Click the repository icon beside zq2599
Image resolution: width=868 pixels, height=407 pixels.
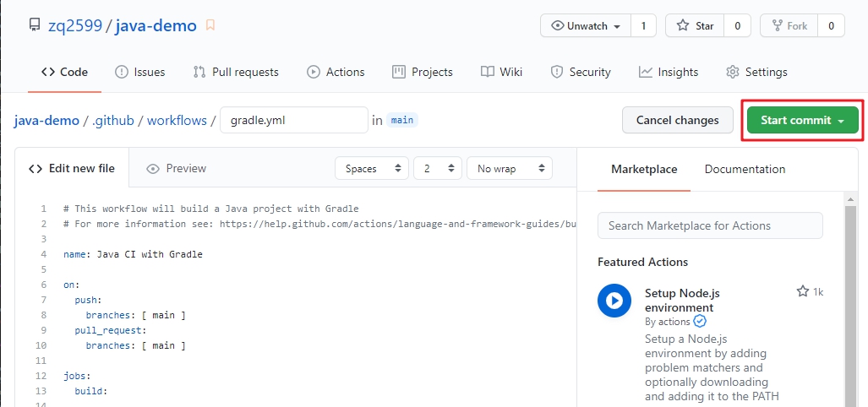click(35, 25)
